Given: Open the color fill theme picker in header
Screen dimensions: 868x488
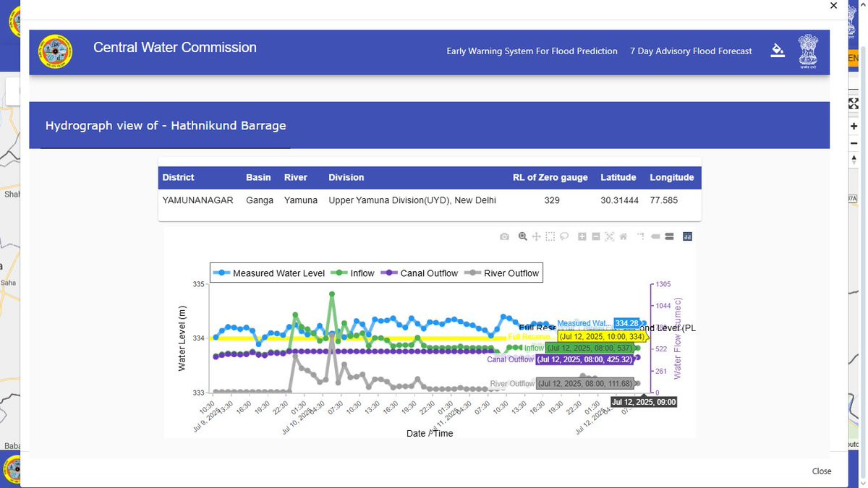Looking at the screenshot, I should coord(778,51).
